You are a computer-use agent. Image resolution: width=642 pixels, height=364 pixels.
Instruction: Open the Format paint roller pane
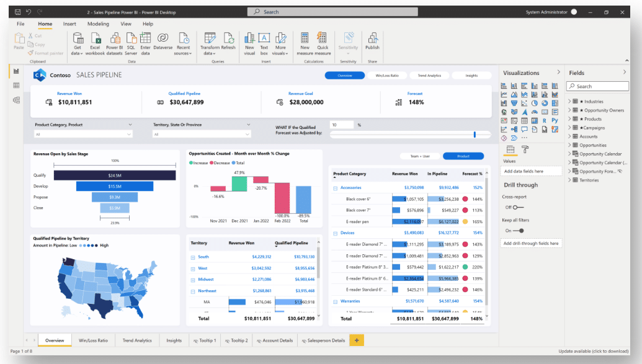[525, 149]
